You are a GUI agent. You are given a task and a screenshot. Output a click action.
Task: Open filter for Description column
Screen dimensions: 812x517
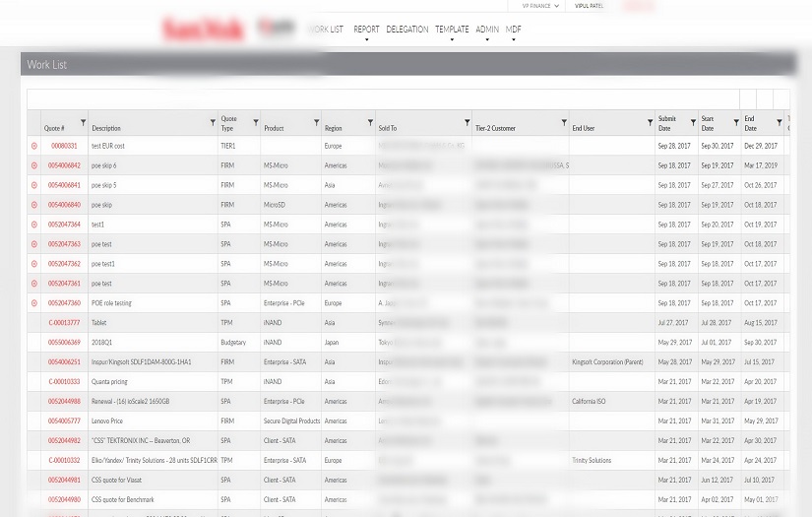click(x=213, y=123)
